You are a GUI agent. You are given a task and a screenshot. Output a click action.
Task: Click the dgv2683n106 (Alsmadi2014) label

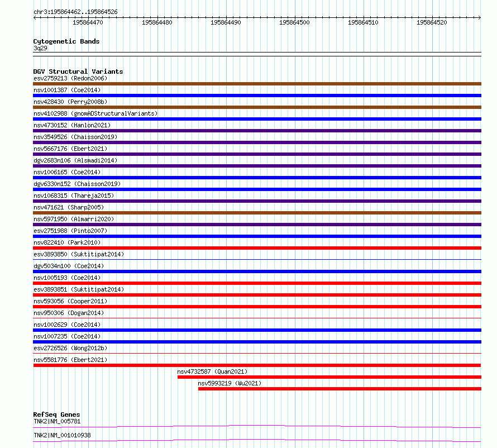click(75, 160)
